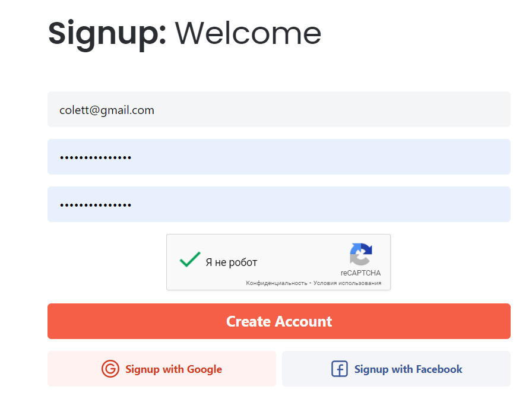
Task: Open the Конфиденциальность privacy link
Action: [276, 283]
